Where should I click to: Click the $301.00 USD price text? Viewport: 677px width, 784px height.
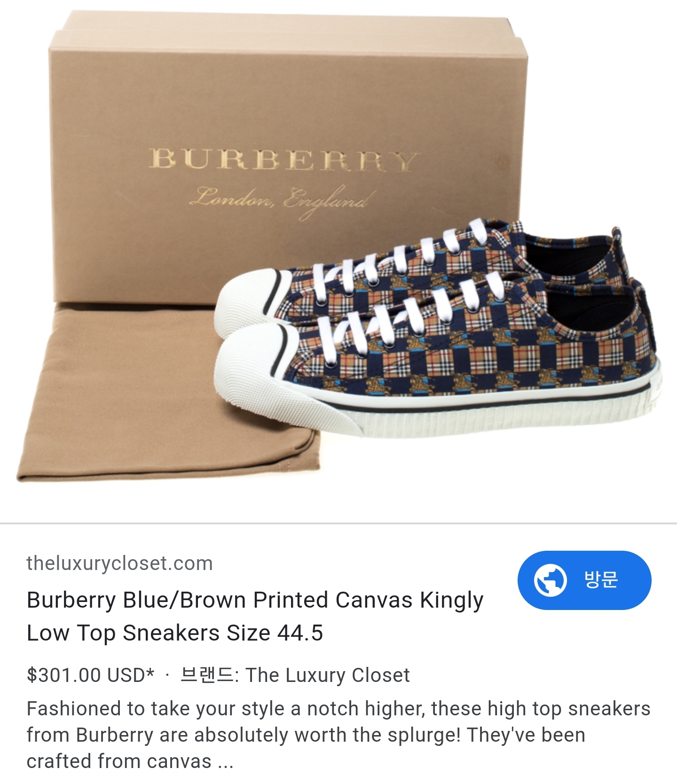pos(90,675)
